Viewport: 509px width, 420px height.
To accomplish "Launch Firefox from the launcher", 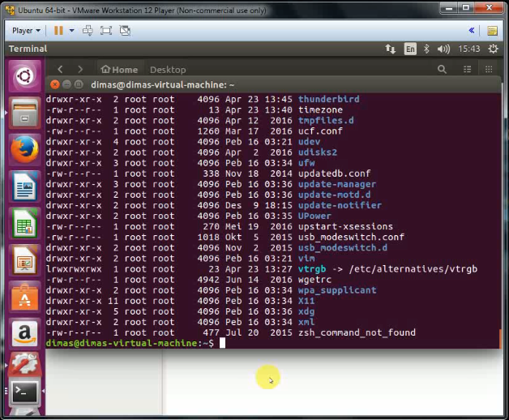I will (x=25, y=149).
